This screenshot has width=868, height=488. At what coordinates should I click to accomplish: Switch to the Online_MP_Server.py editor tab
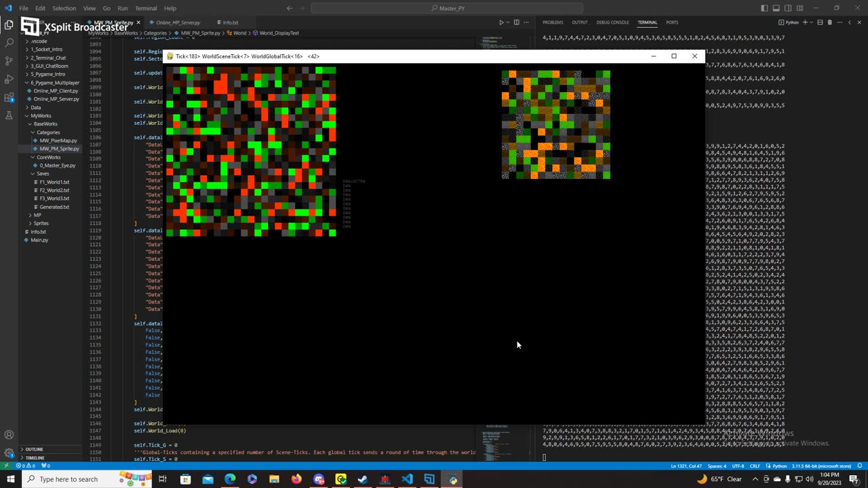(x=178, y=22)
